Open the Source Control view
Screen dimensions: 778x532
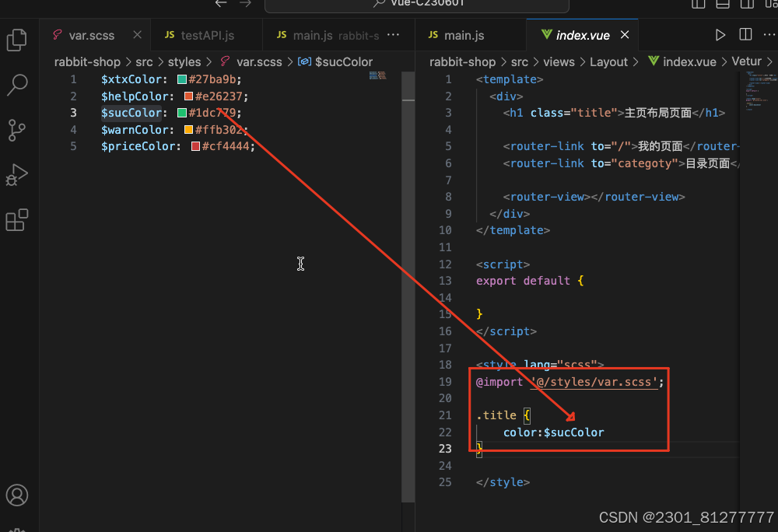click(x=17, y=130)
